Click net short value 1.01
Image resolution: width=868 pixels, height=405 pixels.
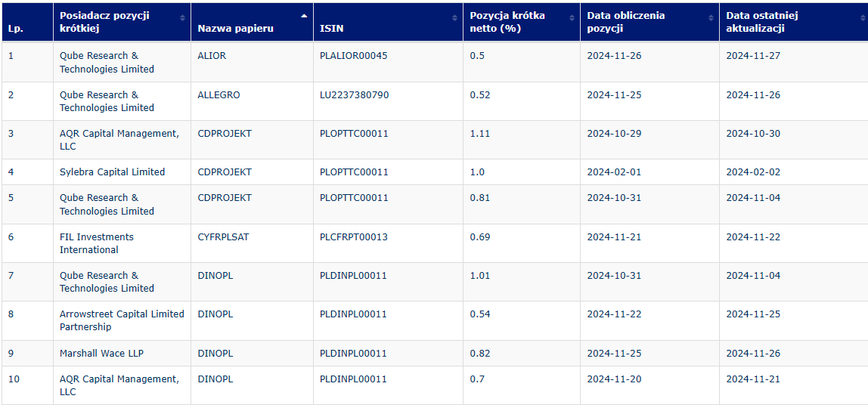479,276
